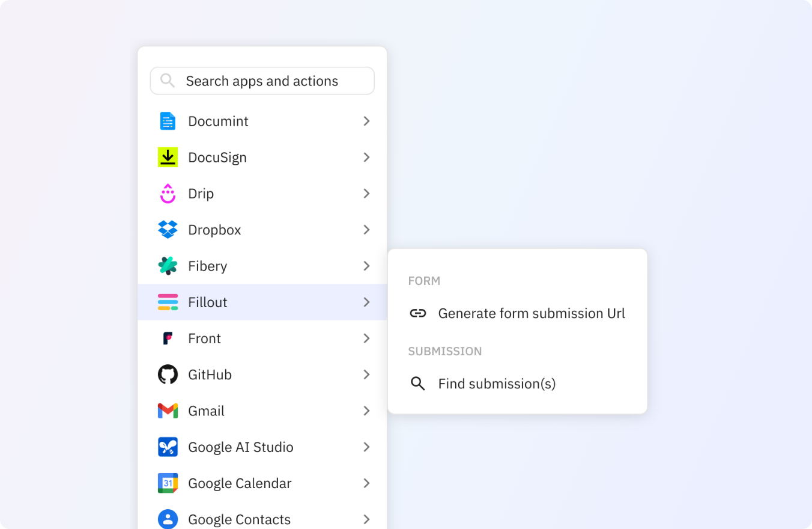Click the DocuSign download-arrow icon

pyautogui.click(x=168, y=157)
